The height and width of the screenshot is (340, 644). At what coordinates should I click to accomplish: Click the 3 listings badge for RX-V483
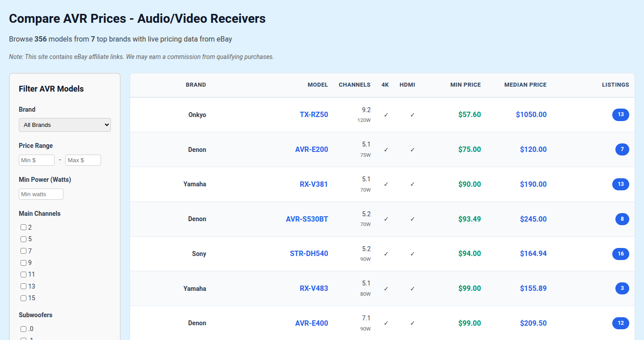tap(622, 289)
